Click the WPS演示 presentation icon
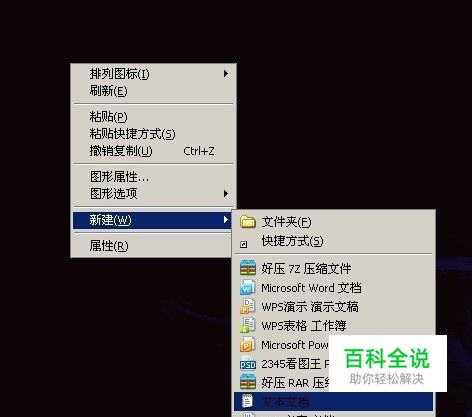This screenshot has height=417, width=472. 248,307
